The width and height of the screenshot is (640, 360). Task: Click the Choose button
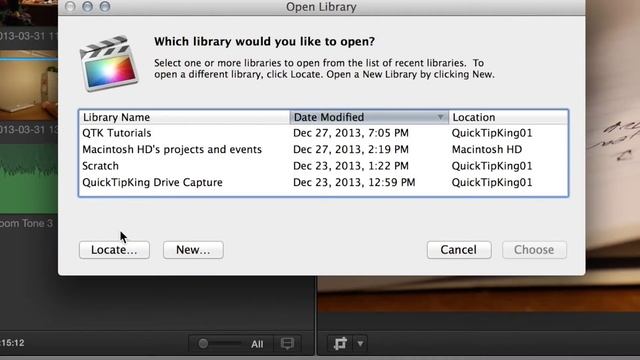(x=534, y=250)
